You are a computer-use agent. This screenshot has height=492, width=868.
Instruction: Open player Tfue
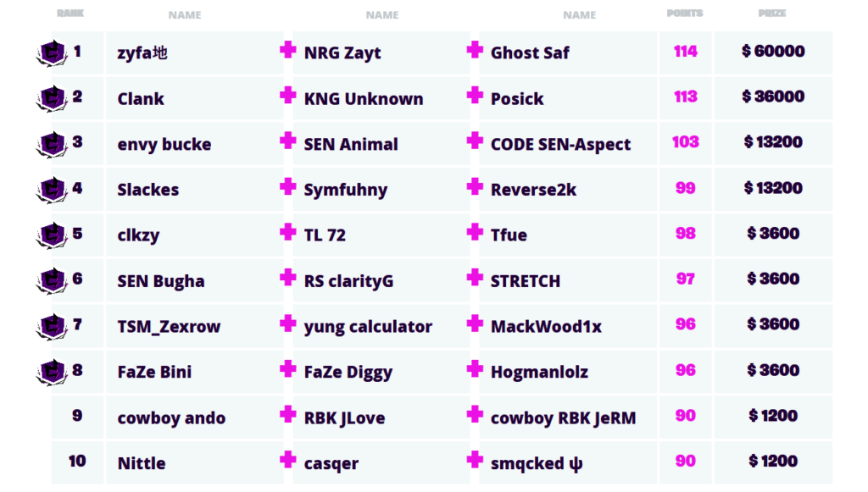(509, 235)
